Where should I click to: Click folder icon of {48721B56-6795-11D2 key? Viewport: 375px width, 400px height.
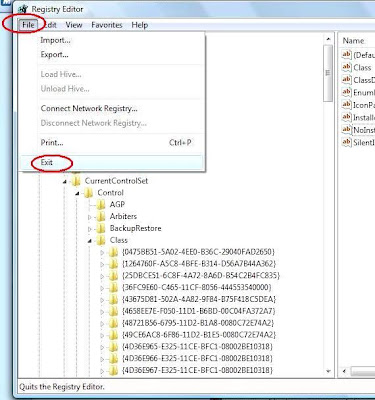[x=113, y=323]
